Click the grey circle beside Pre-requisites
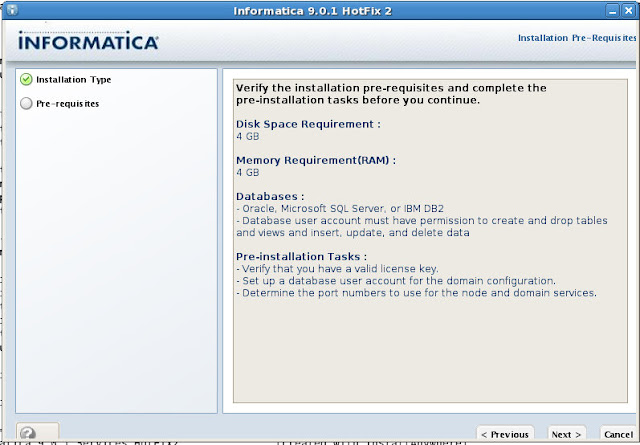Image resolution: width=640 pixels, height=445 pixels. tap(26, 103)
